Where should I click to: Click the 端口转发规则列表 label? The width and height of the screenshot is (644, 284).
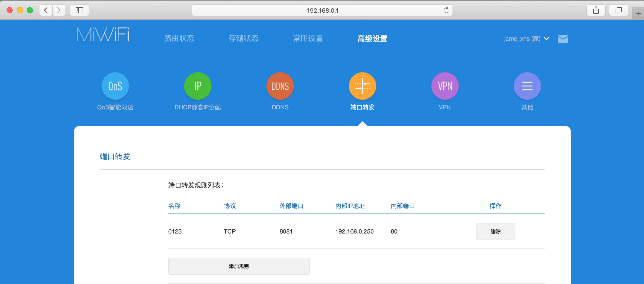pos(196,185)
